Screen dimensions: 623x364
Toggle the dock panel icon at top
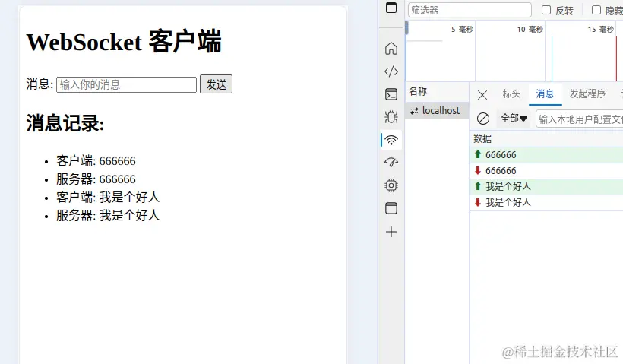pos(391,8)
